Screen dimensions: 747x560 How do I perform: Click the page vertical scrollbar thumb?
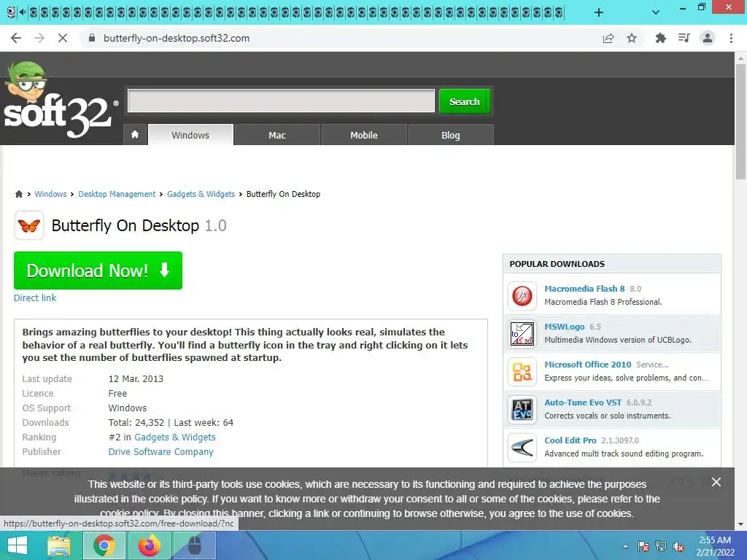click(740, 122)
